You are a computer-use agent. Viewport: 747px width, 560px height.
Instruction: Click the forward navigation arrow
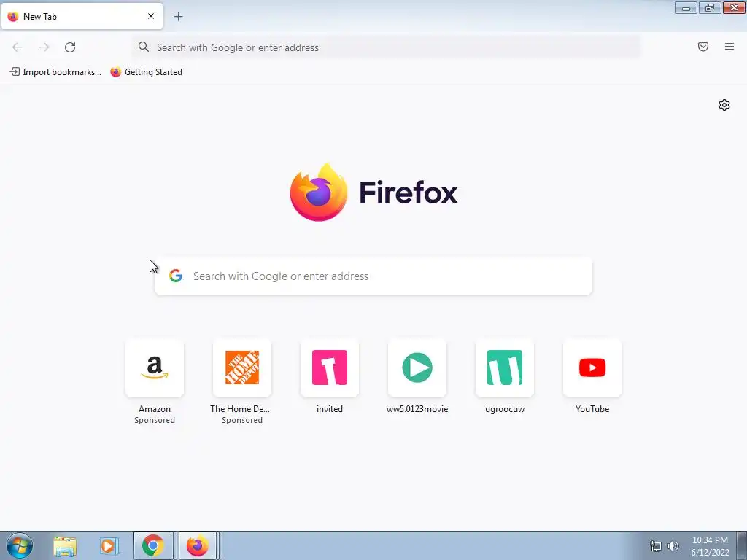coord(44,47)
